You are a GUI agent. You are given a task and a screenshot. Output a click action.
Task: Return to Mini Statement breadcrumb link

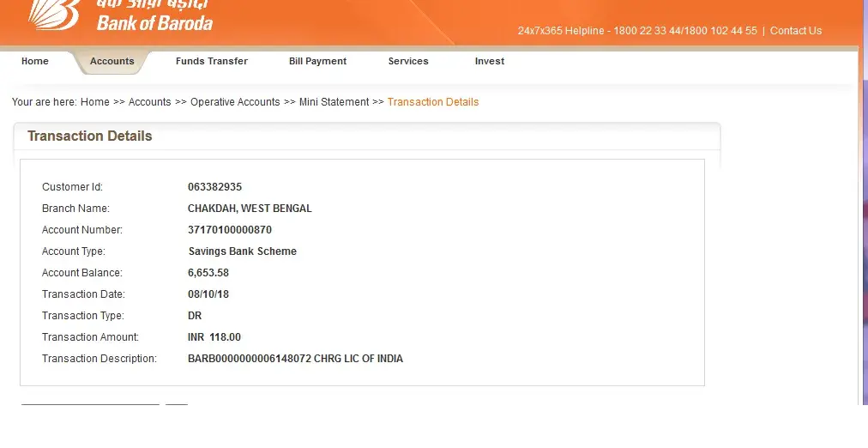click(334, 102)
